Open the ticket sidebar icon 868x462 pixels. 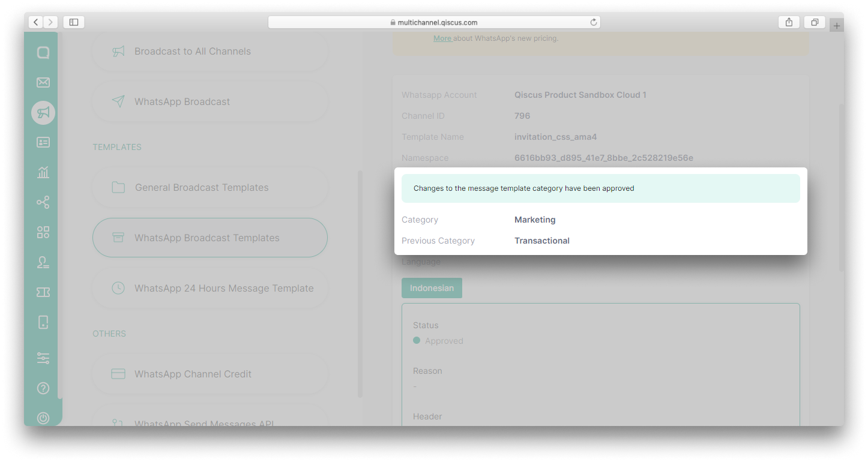[x=43, y=292]
